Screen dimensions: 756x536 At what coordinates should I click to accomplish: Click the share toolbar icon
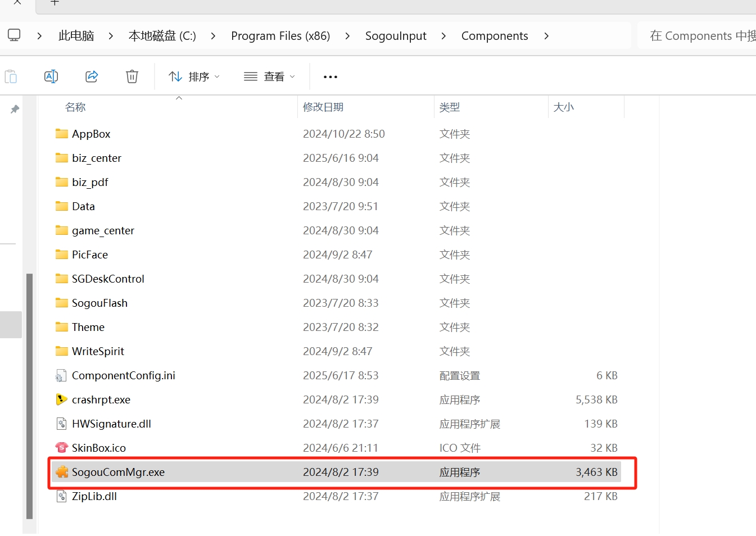92,76
